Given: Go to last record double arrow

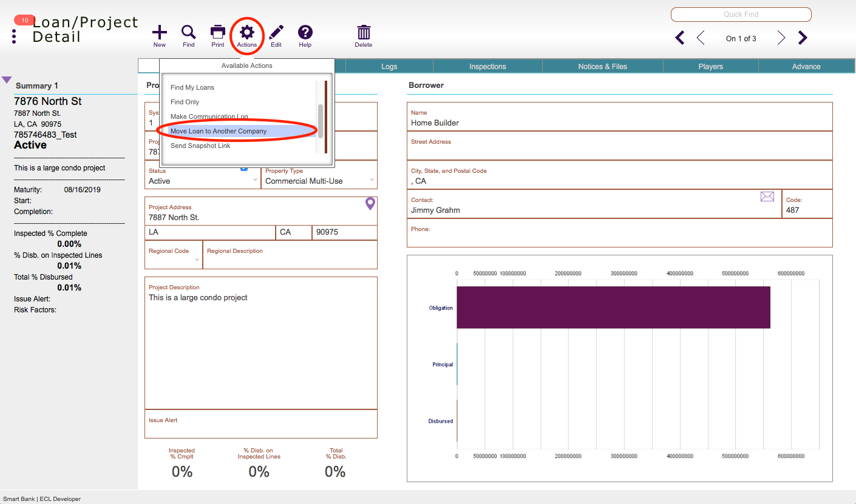Looking at the screenshot, I should [x=803, y=38].
